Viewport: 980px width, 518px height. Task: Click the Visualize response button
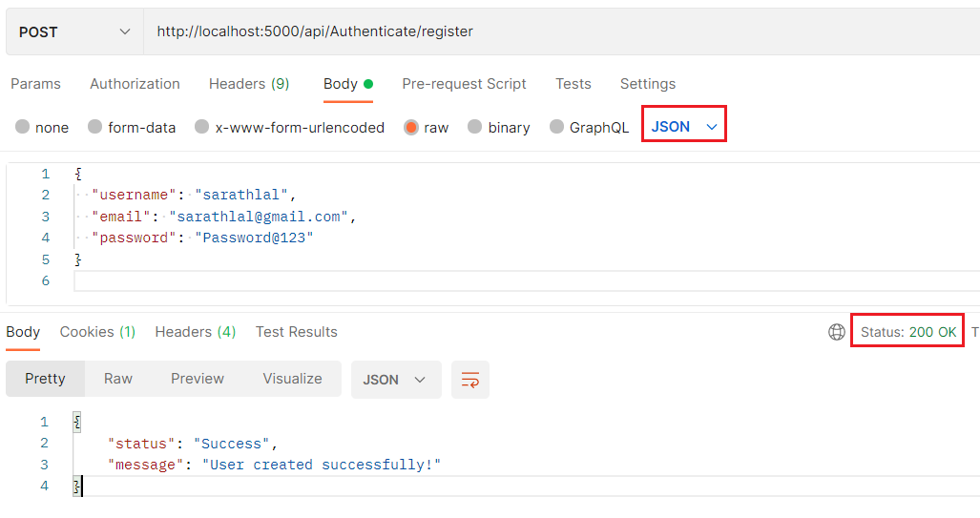pyautogui.click(x=292, y=379)
